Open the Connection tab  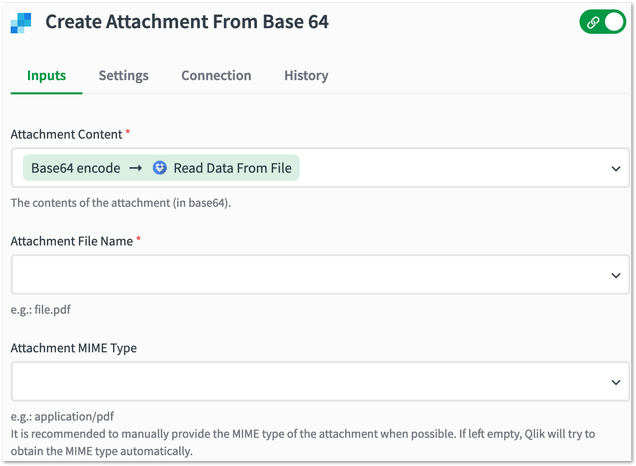(216, 76)
